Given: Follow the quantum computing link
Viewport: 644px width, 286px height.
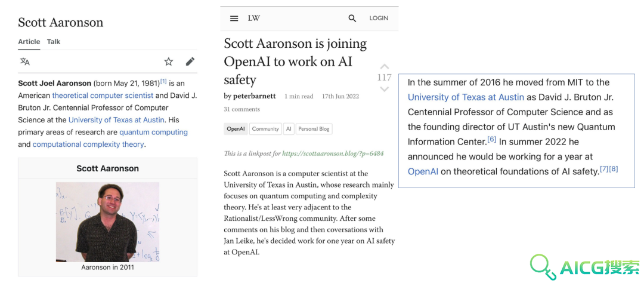Looking at the screenshot, I should point(154,132).
